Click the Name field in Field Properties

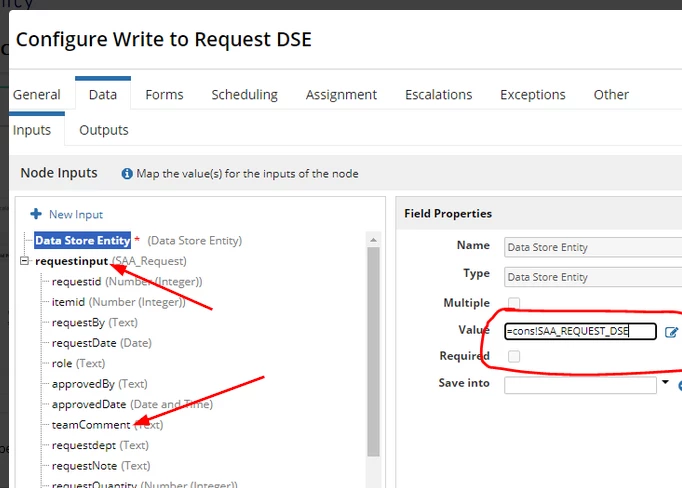coord(593,247)
